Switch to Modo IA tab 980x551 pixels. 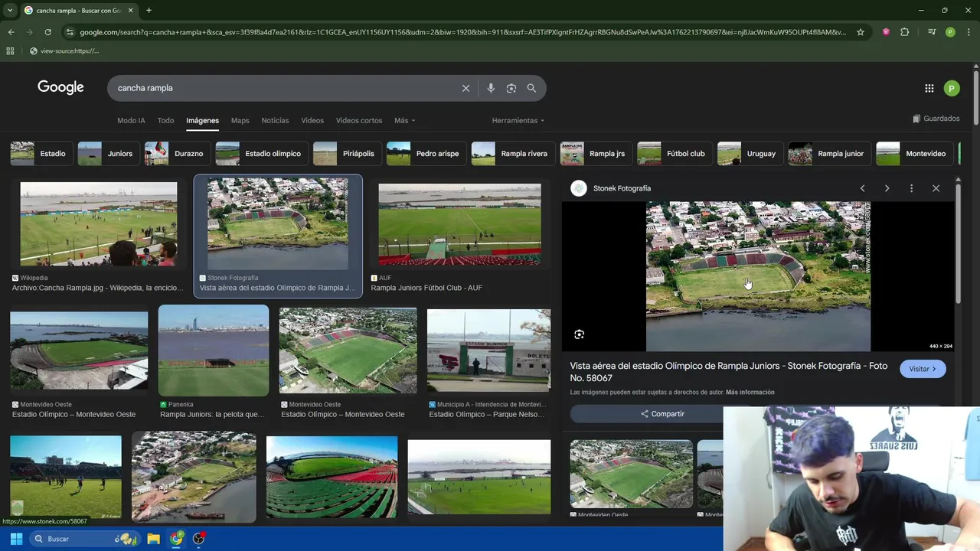[x=131, y=121]
